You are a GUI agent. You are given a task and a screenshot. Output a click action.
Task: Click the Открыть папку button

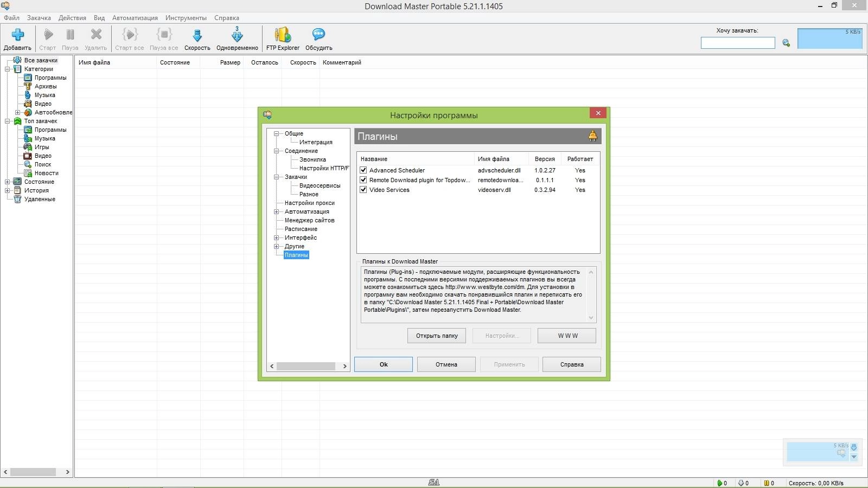(437, 336)
